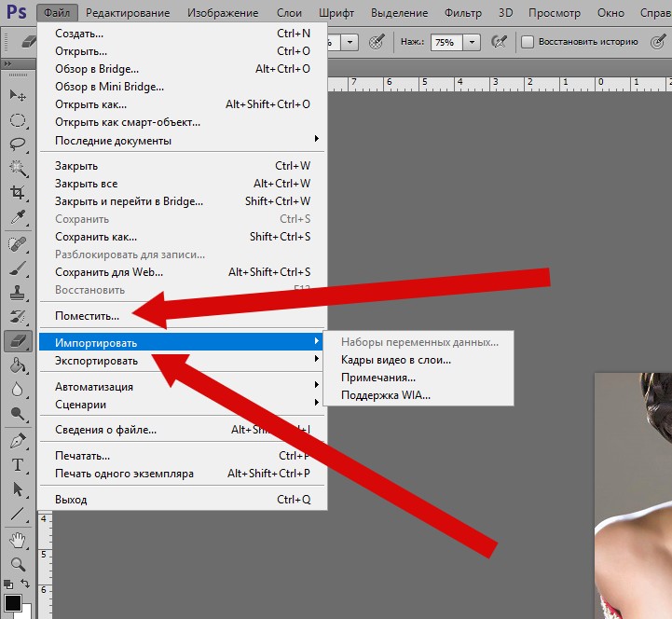Open eraser tool preset picker in options bar
Image resolution: width=672 pixels, height=619 pixels.
pos(28,42)
